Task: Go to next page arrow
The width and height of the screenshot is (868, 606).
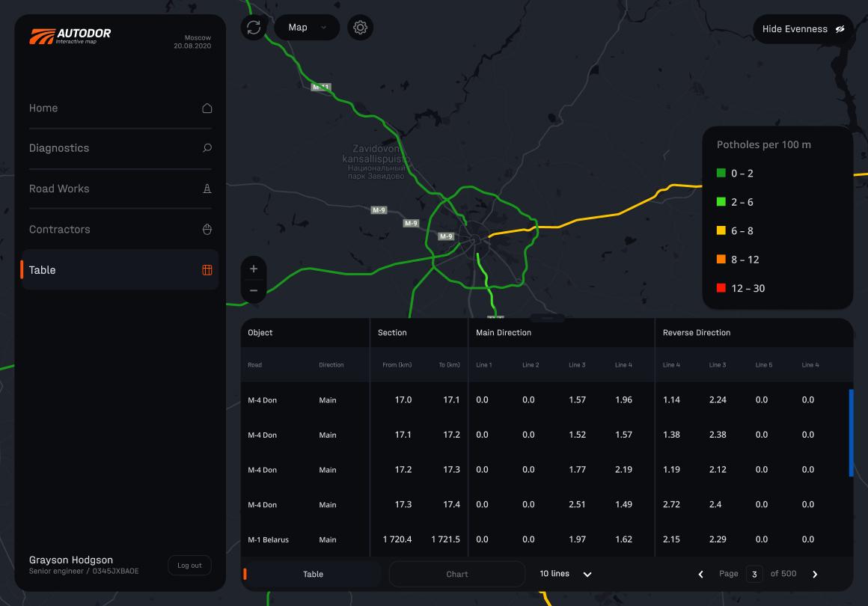Action: coord(815,575)
